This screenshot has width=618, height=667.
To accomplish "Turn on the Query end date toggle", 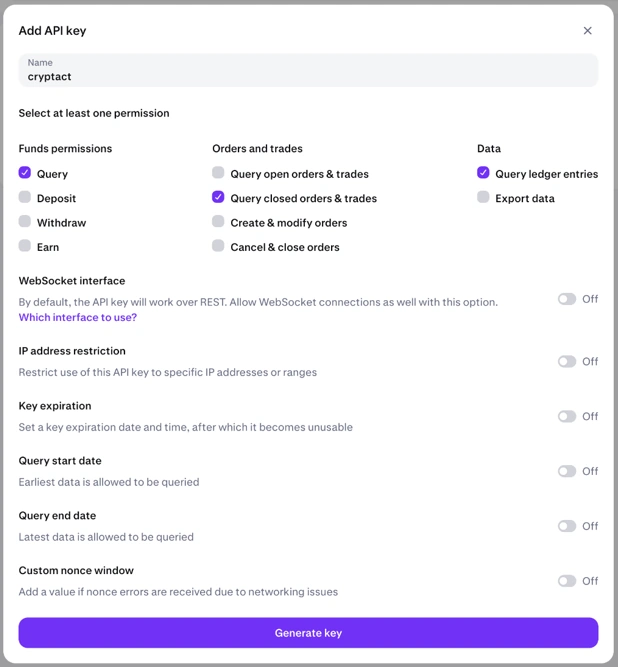I will coord(567,526).
